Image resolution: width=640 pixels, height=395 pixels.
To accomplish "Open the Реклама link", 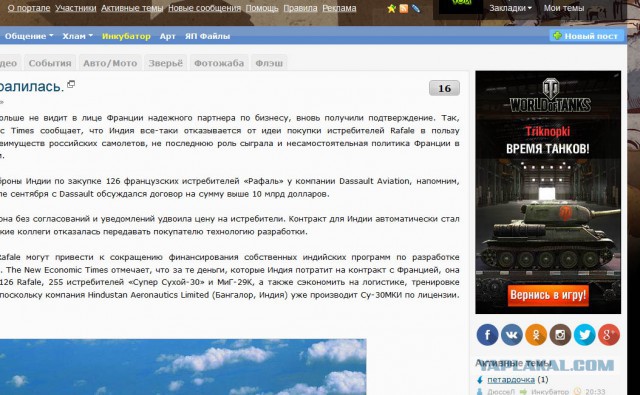I will (339, 8).
